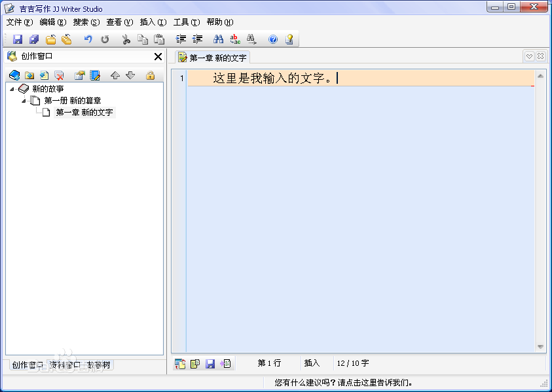Click the Copy icon
This screenshot has width=552, height=392.
point(143,39)
